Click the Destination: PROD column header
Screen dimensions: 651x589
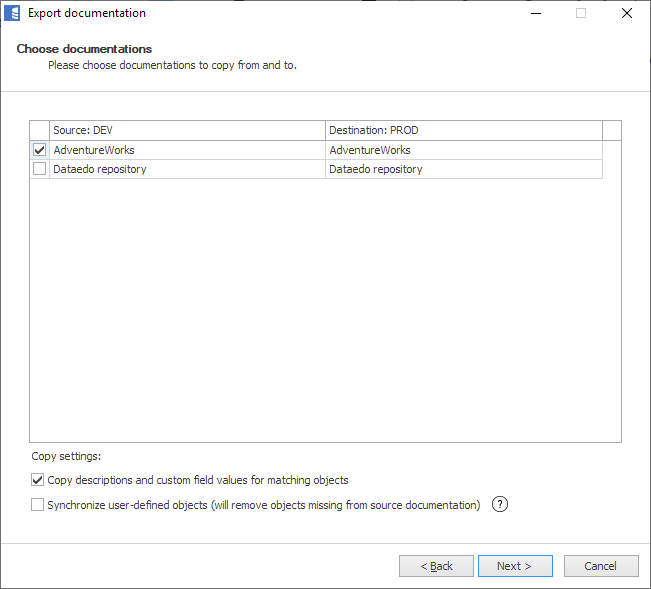point(463,131)
